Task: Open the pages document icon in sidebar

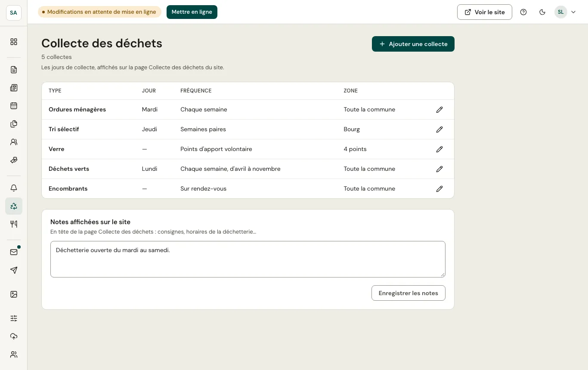Action: tap(14, 70)
